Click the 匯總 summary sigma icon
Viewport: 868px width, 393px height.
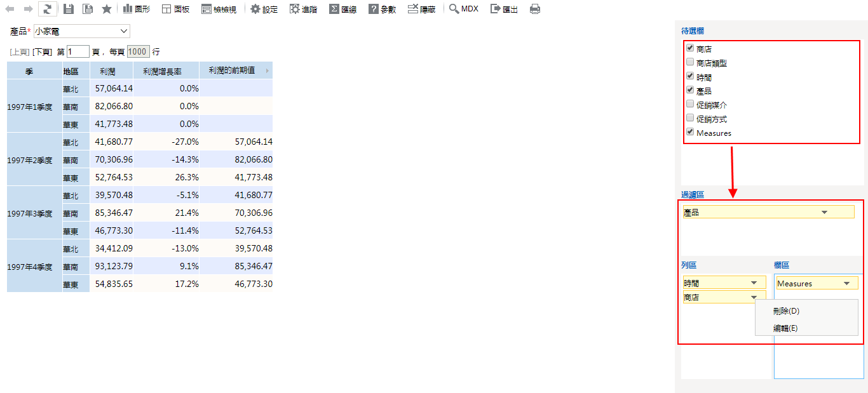click(342, 9)
